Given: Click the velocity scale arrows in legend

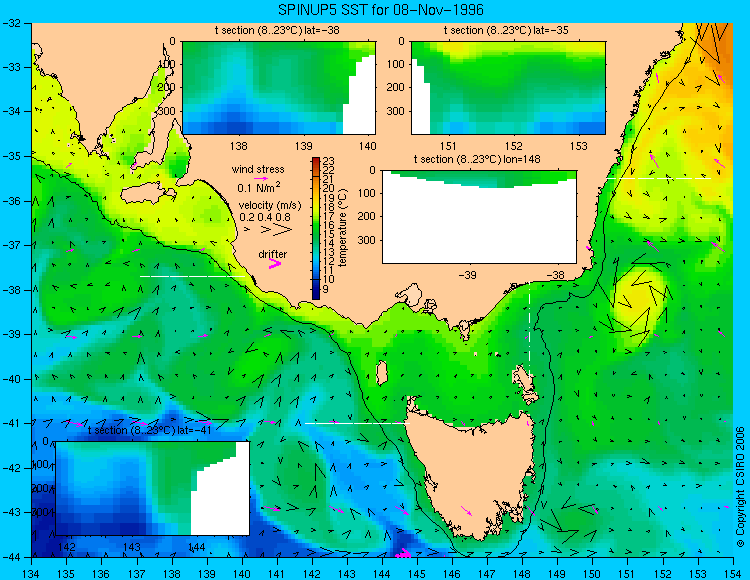Looking at the screenshot, I should pos(269,230).
